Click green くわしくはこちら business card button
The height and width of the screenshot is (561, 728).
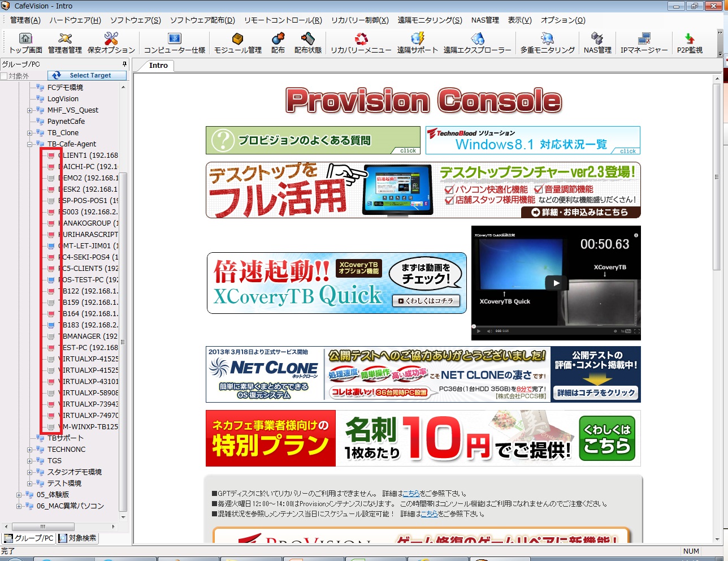click(x=607, y=438)
